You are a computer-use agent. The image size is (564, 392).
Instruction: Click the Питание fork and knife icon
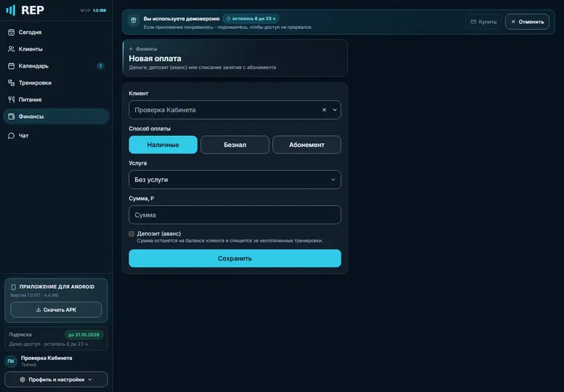11,99
